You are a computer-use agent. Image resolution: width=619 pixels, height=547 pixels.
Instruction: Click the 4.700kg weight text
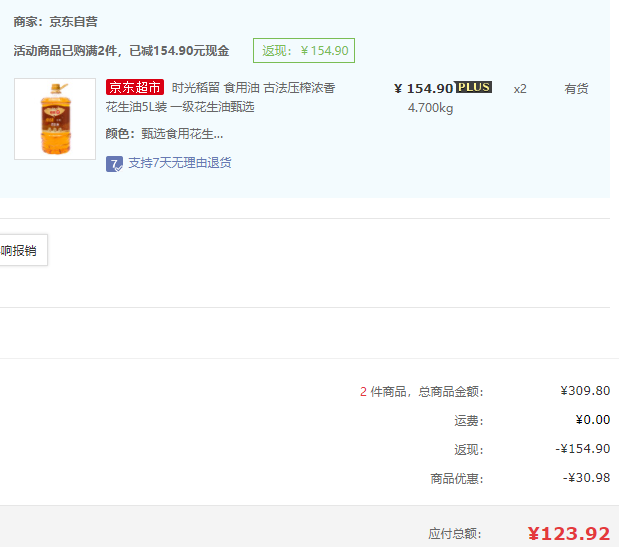[430, 108]
